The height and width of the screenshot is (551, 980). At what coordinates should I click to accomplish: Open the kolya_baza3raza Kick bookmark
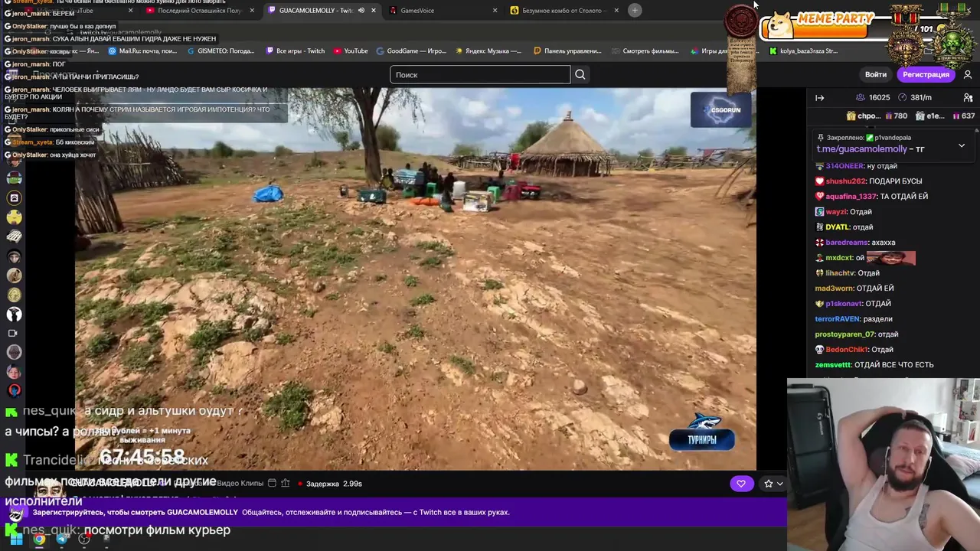(x=803, y=51)
